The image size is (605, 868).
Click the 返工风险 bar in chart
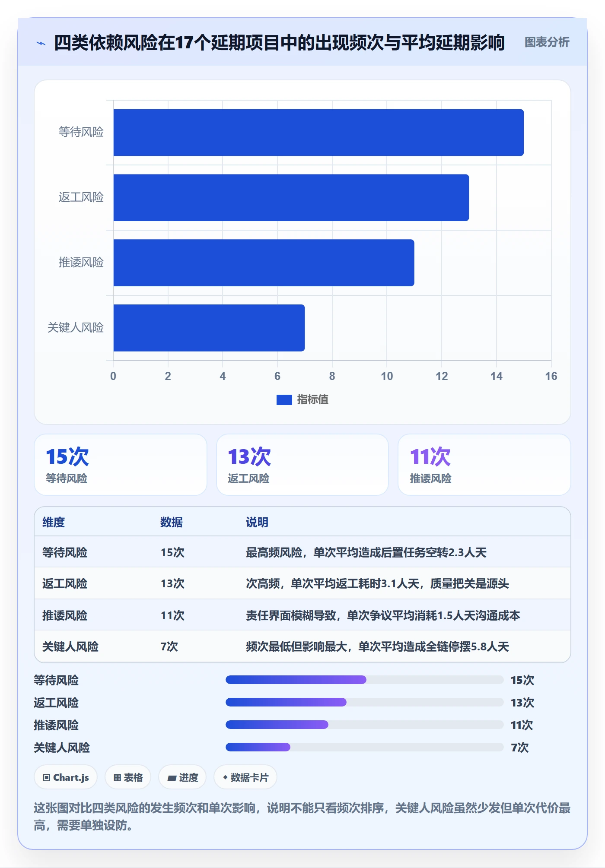tap(291, 198)
